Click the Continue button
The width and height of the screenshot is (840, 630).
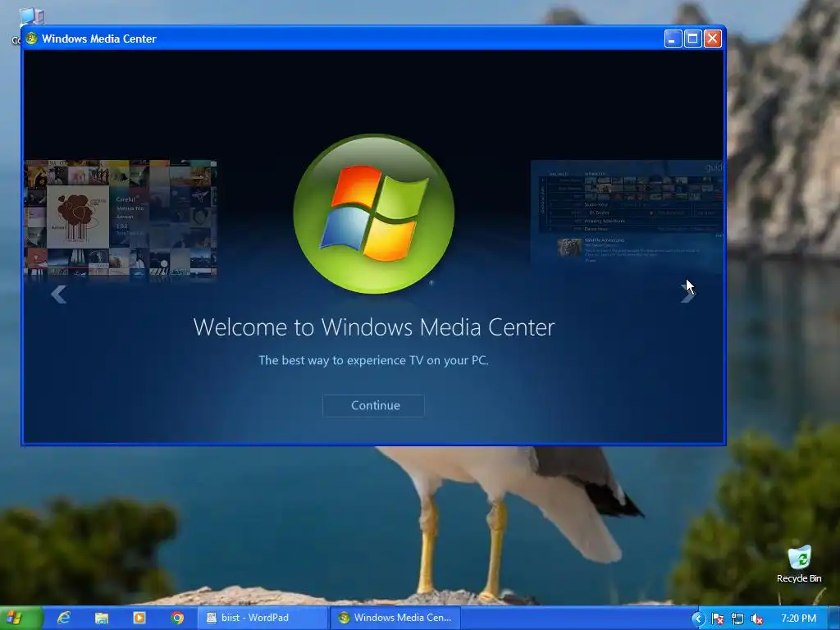[373, 405]
